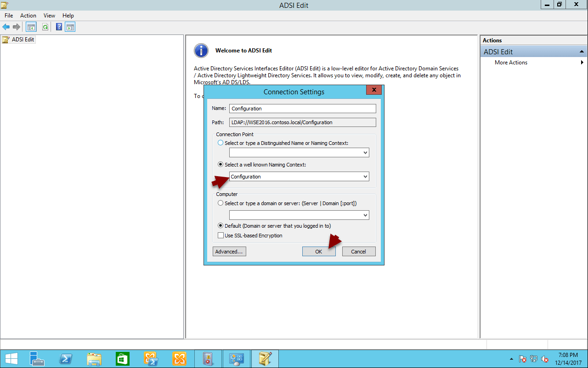Open the Action menu
588x368 pixels.
coord(28,16)
